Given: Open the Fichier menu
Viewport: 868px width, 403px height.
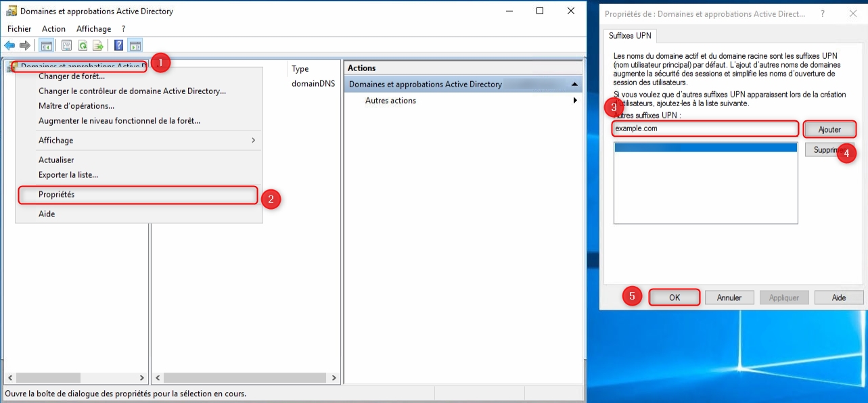Looking at the screenshot, I should (x=20, y=29).
